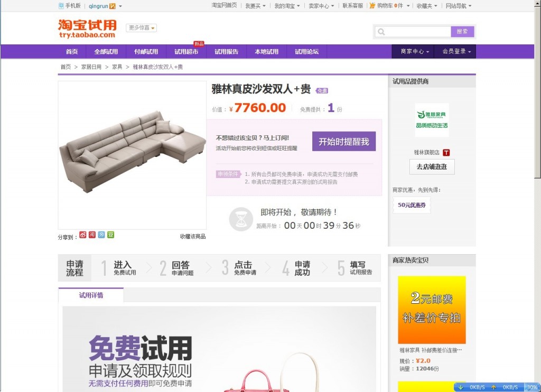Expand the 更多惊喜 dropdown
The height and width of the screenshot is (392, 541).
[142, 27]
